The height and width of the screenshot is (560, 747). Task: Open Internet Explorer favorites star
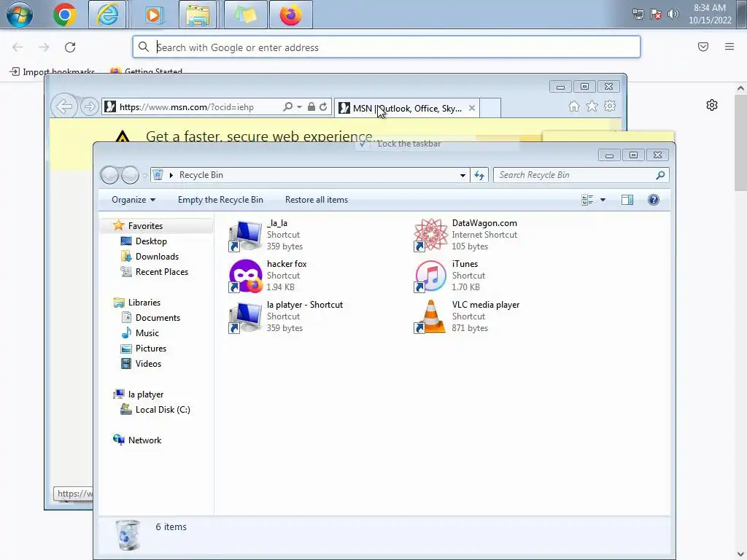(x=592, y=106)
